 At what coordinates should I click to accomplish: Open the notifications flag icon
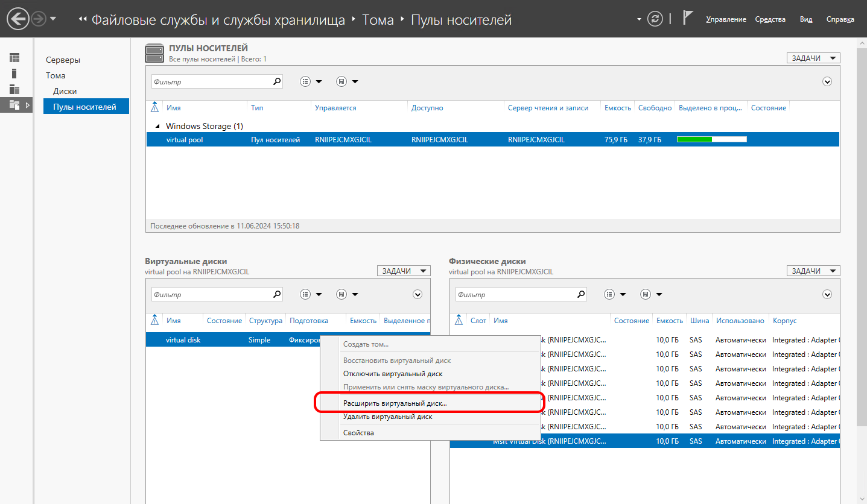[x=687, y=18]
